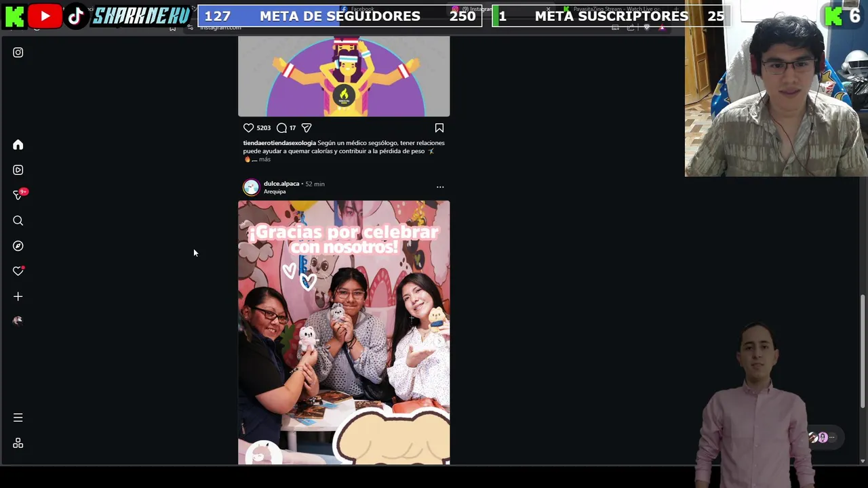Like the tiendaerotiendasexologia post
This screenshot has width=868, height=488.
pos(248,127)
